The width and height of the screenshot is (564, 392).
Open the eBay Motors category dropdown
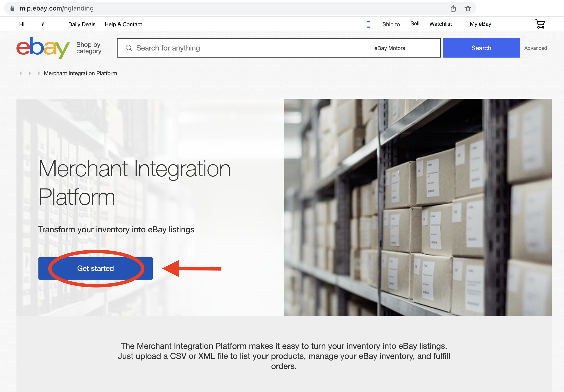click(x=403, y=48)
